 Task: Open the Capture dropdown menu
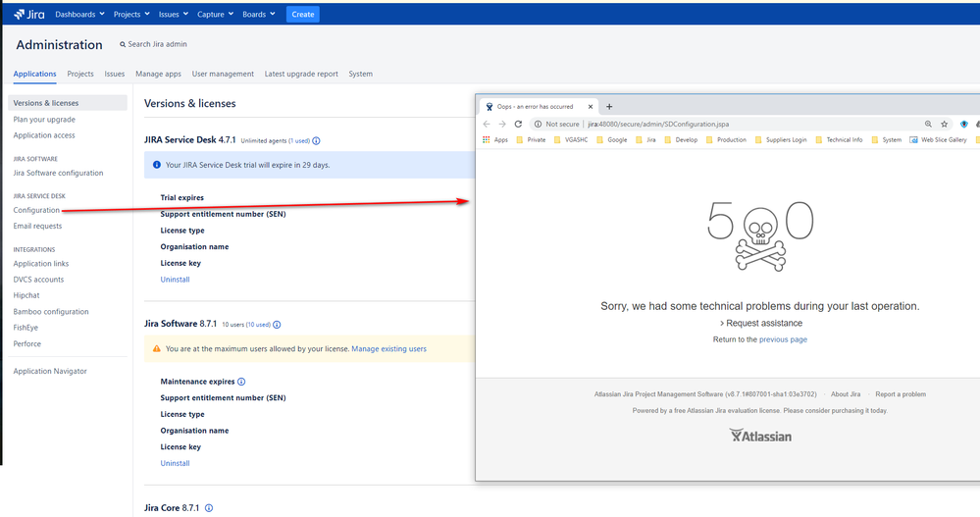point(215,15)
